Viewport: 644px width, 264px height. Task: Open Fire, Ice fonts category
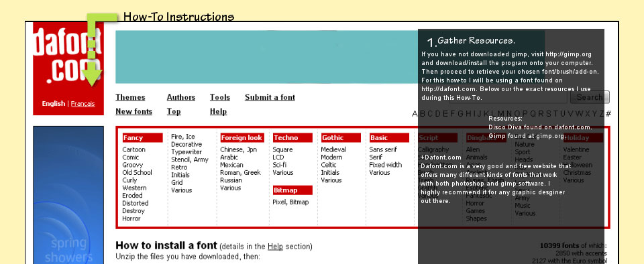(x=183, y=137)
